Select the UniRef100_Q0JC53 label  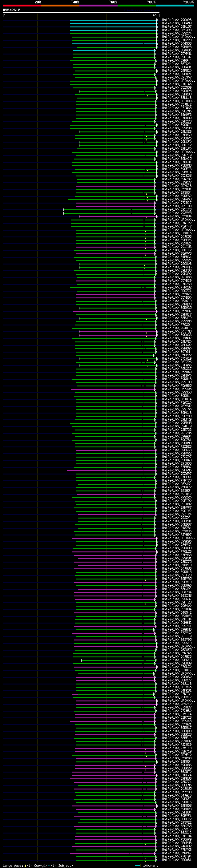click(177, 236)
